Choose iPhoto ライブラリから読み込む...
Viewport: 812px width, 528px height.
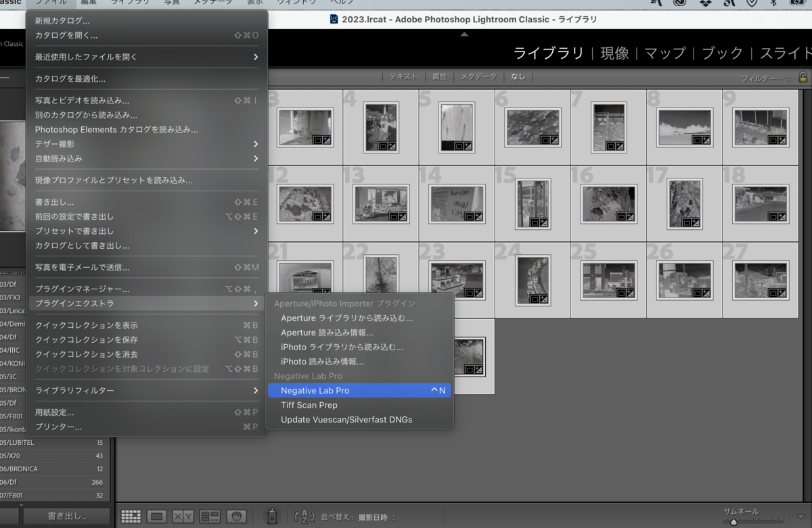359,347
